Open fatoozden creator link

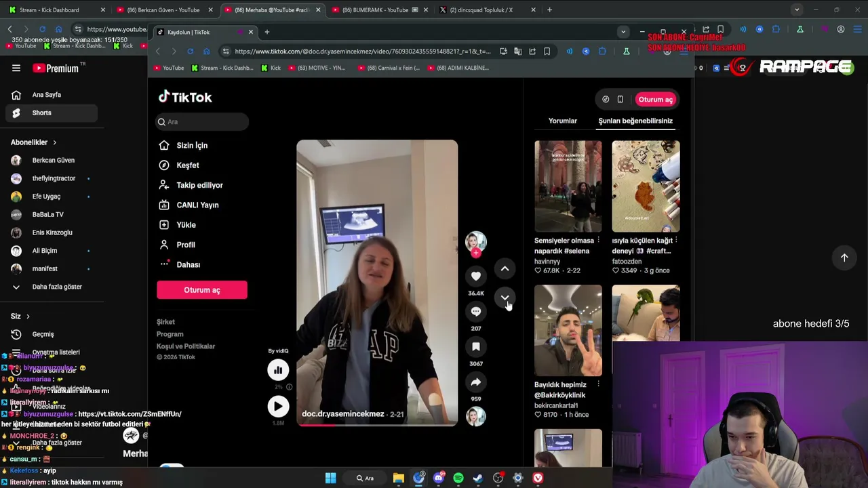pyautogui.click(x=627, y=262)
